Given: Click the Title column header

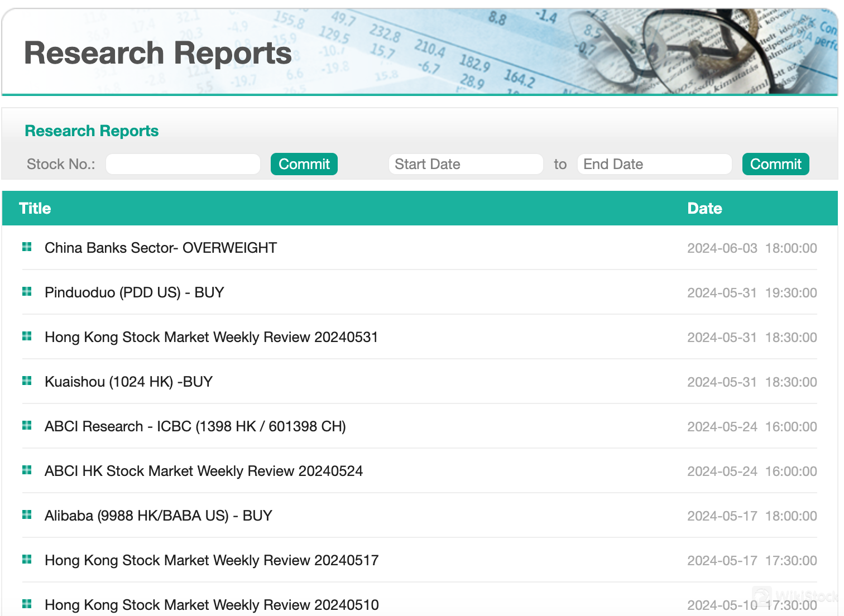Looking at the screenshot, I should [35, 208].
